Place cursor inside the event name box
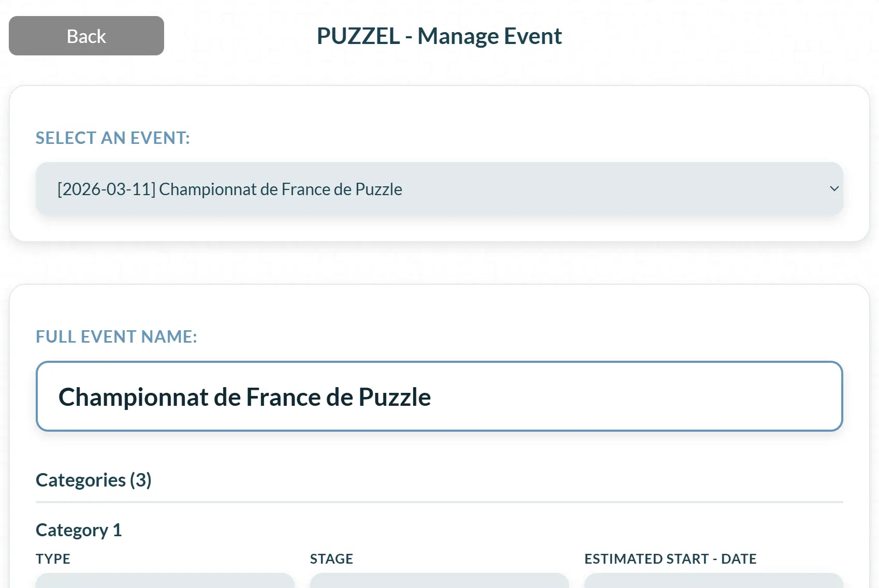The width and height of the screenshot is (879, 588). tap(439, 396)
